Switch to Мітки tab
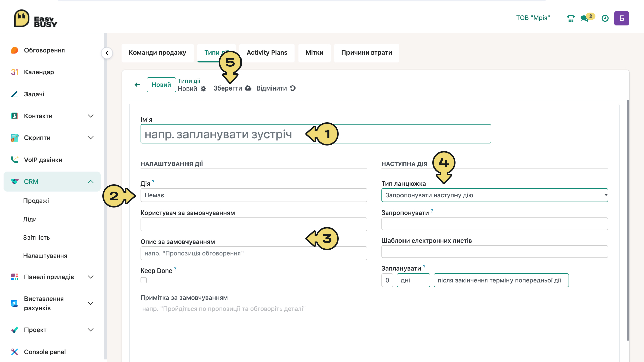644x362 pixels. (x=314, y=53)
